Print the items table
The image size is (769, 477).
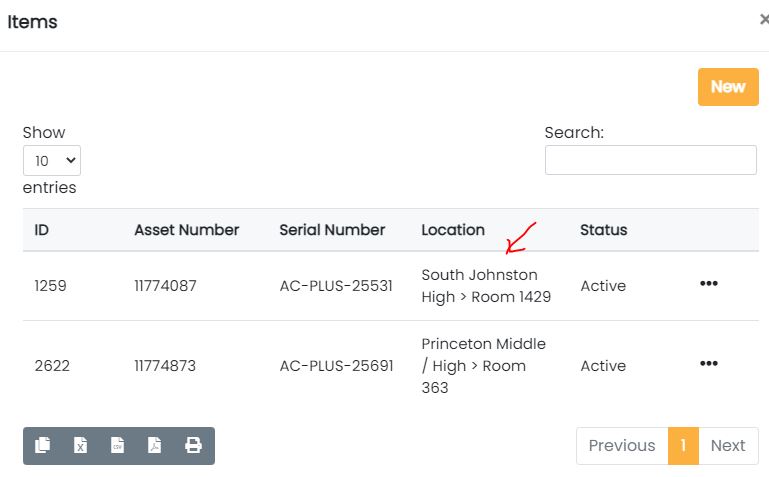pos(193,446)
